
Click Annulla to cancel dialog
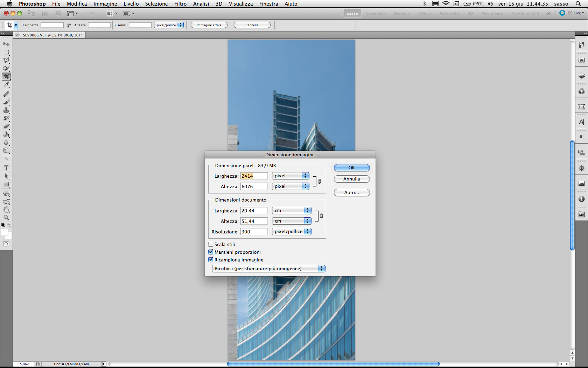click(352, 179)
